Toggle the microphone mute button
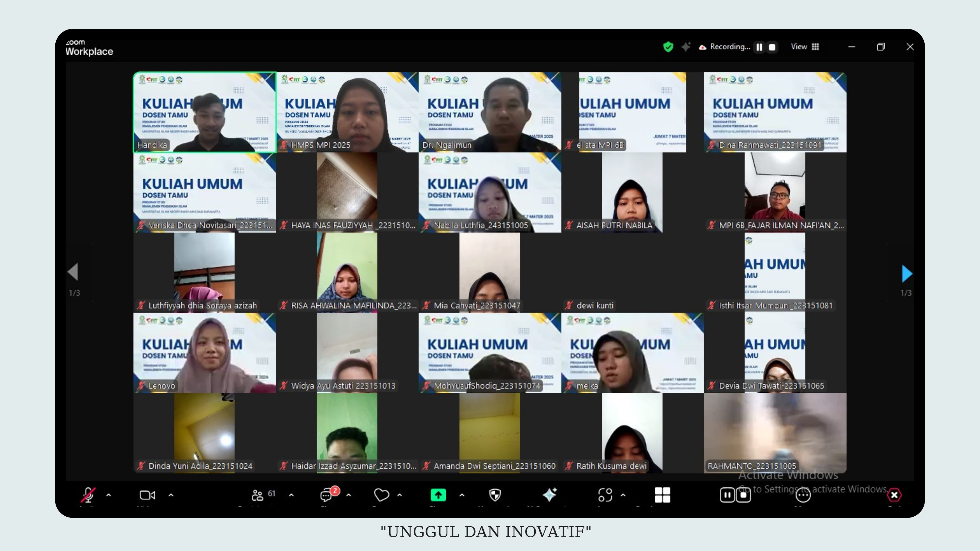This screenshot has width=980, height=551. [88, 495]
